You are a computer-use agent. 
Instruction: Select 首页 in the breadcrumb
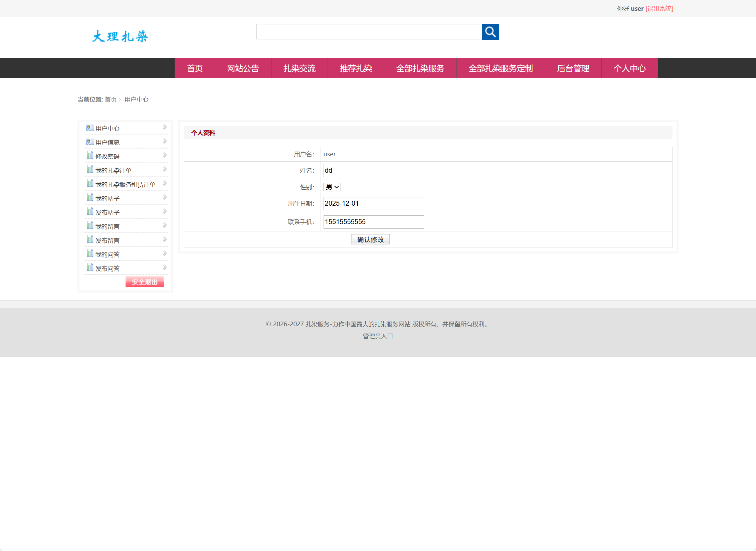pyautogui.click(x=111, y=99)
